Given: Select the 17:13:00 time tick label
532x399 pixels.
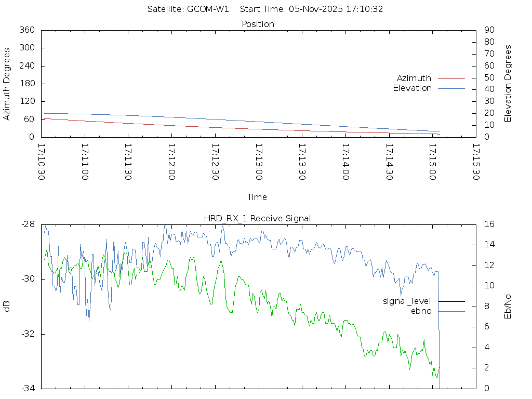Looking at the screenshot, I should [x=258, y=162].
